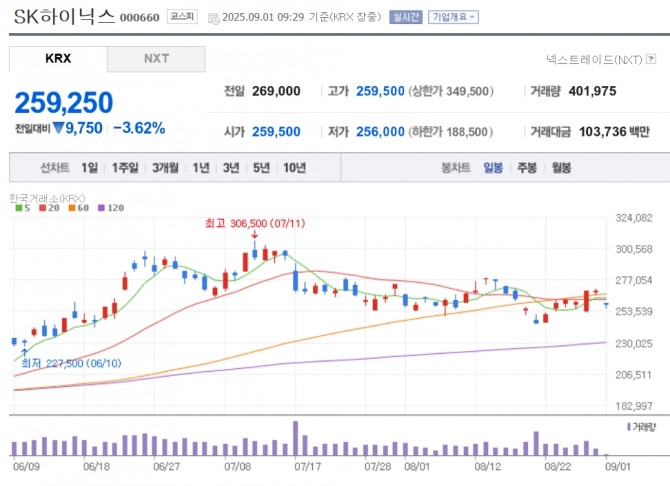Click the purple 거래량 volume legend marker
Viewport: 670px width, 486px height.
point(627,426)
